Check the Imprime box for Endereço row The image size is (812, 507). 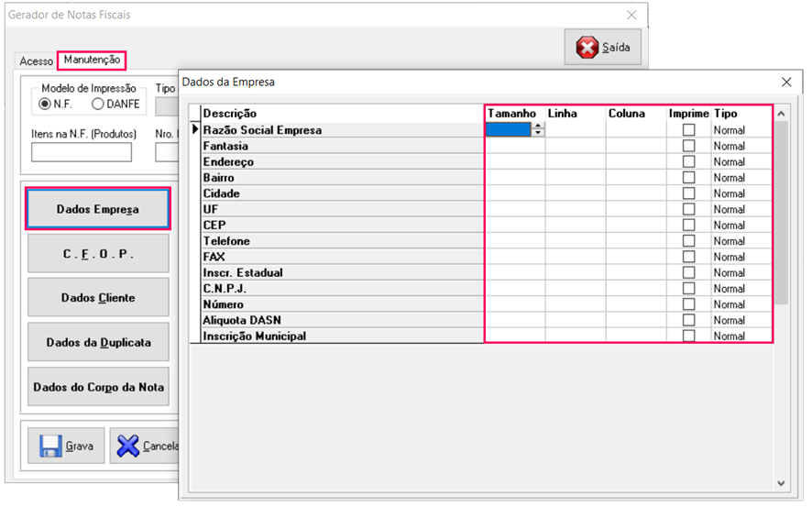pyautogui.click(x=688, y=162)
